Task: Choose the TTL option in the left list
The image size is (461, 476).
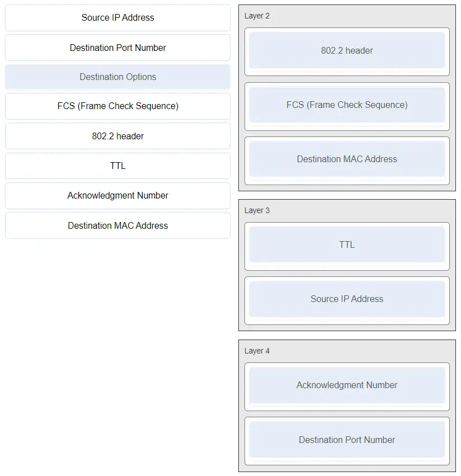Action: [117, 166]
